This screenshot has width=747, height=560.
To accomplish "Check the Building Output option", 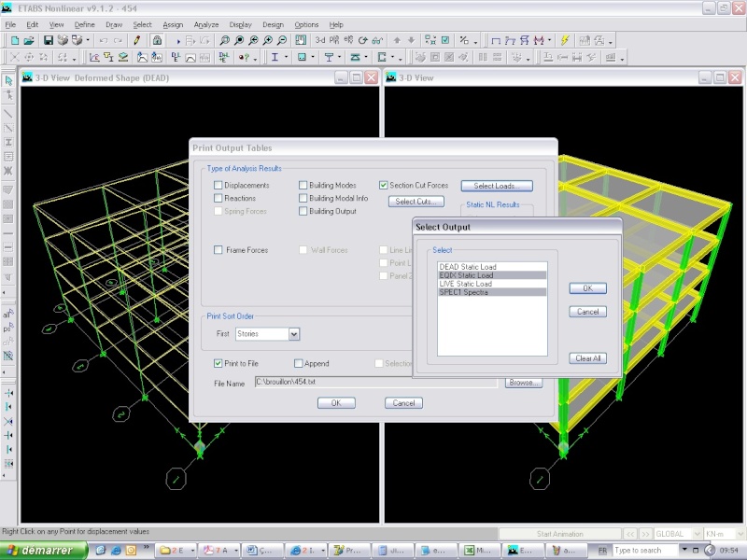I will pos(303,211).
